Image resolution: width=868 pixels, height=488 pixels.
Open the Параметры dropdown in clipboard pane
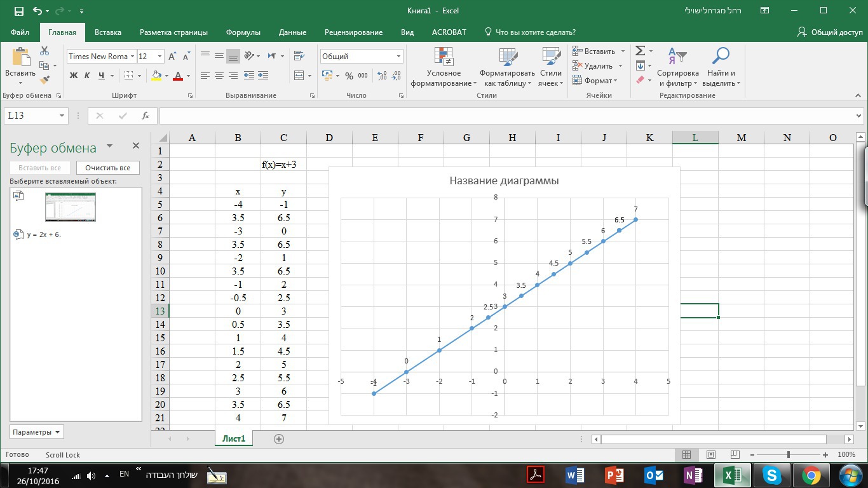click(37, 432)
